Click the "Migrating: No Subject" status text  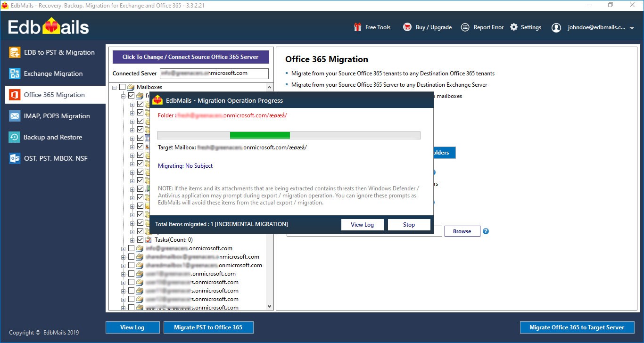pyautogui.click(x=185, y=166)
